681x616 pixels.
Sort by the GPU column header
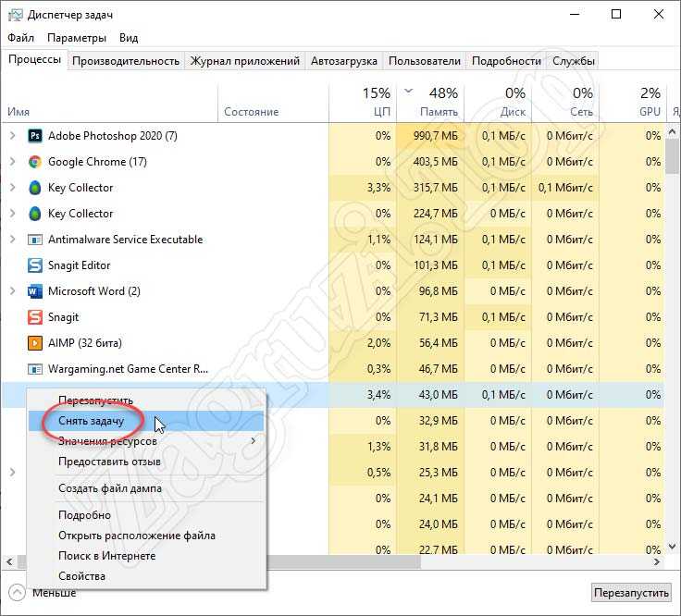[x=632, y=103]
